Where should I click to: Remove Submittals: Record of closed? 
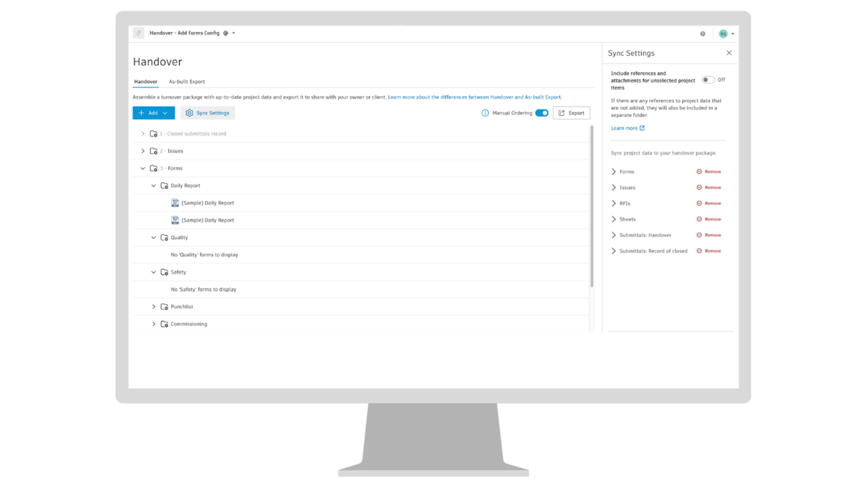709,251
